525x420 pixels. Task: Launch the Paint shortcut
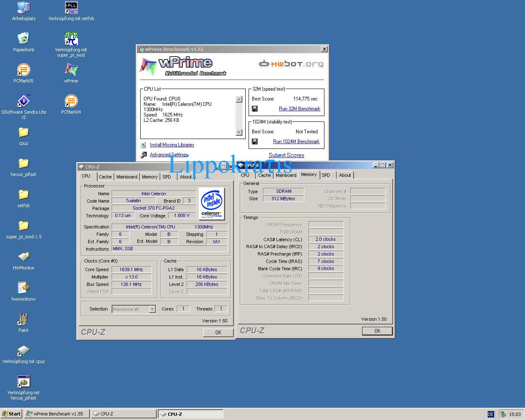pos(23,319)
